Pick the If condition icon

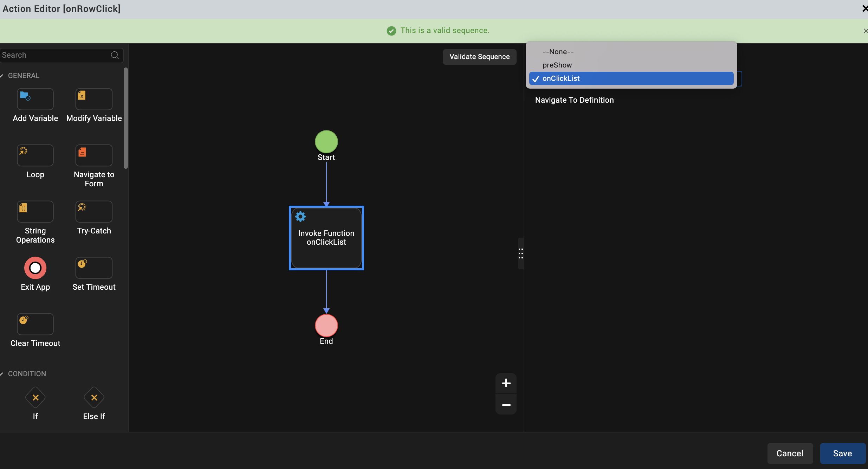tap(35, 398)
